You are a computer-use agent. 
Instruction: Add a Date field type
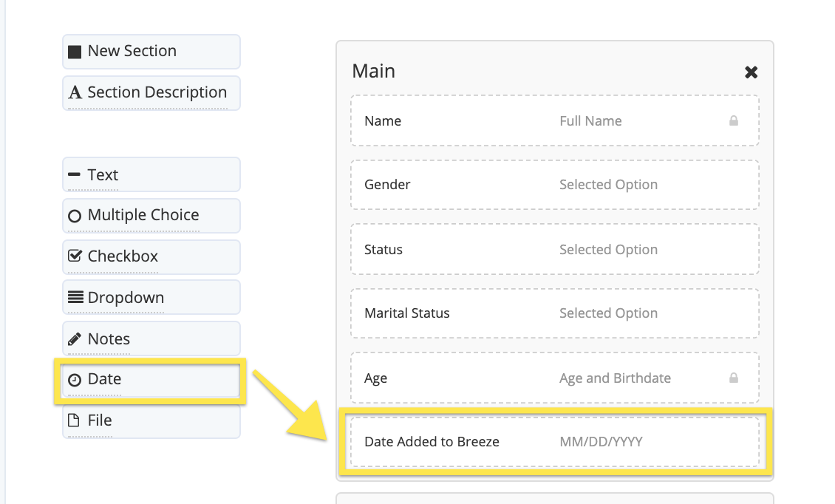[151, 380]
